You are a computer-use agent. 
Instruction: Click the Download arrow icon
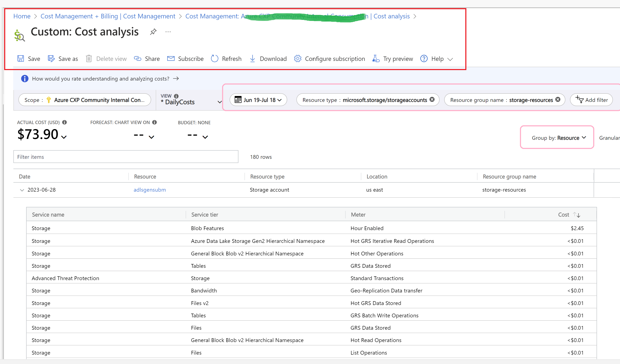(x=252, y=59)
